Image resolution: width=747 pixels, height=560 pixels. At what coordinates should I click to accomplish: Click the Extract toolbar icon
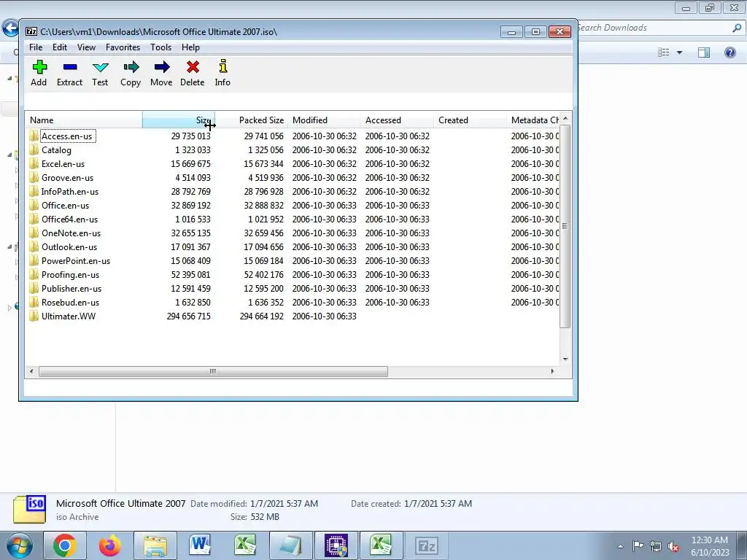69,73
